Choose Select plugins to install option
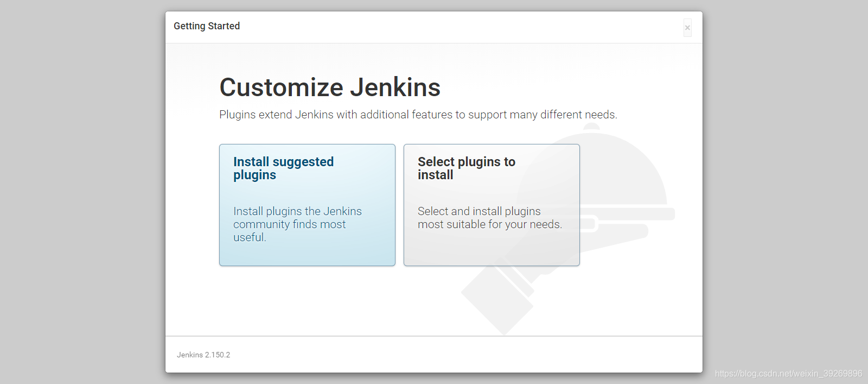868x384 pixels. (492, 205)
